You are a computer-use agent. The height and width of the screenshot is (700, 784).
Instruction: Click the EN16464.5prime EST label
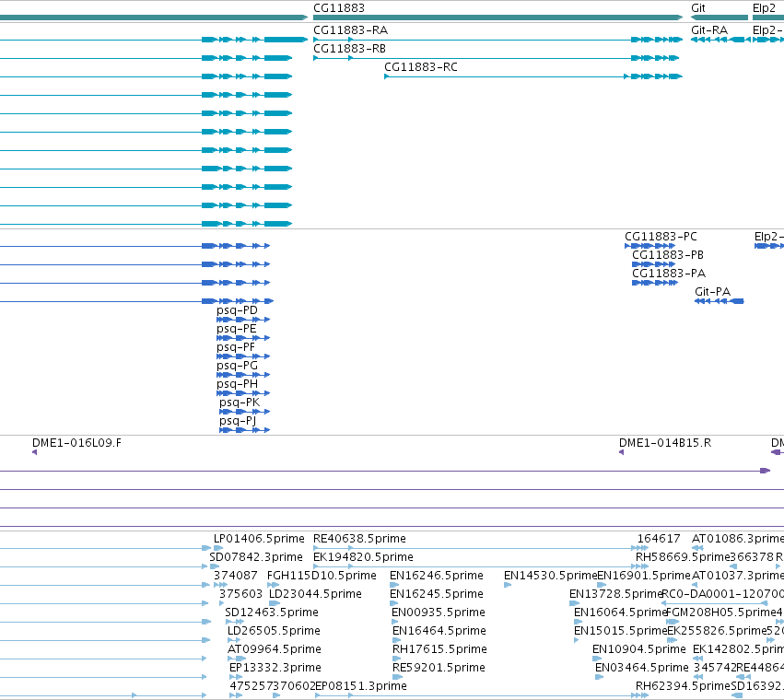click(439, 631)
